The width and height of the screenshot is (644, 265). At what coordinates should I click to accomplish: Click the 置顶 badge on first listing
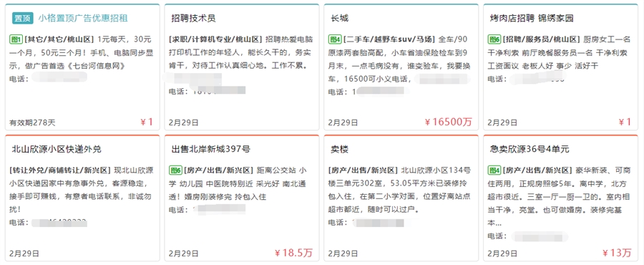click(x=23, y=18)
